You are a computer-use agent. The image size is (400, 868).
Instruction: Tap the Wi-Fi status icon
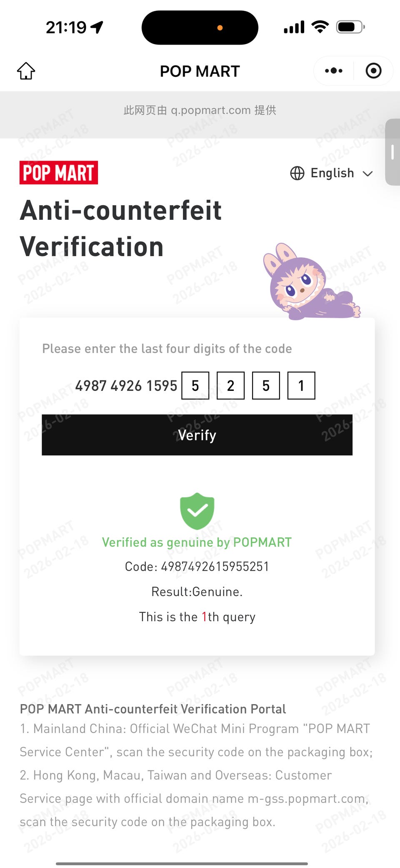point(320,27)
